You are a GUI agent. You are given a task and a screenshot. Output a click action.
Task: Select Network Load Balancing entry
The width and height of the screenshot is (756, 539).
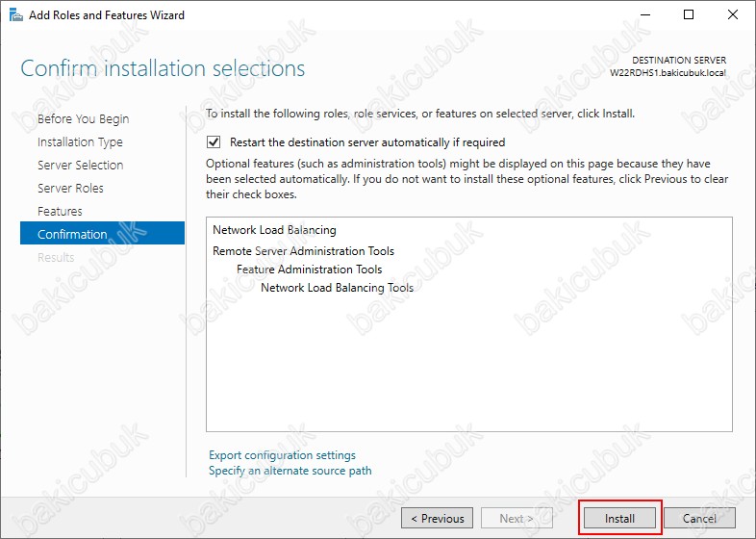point(274,230)
